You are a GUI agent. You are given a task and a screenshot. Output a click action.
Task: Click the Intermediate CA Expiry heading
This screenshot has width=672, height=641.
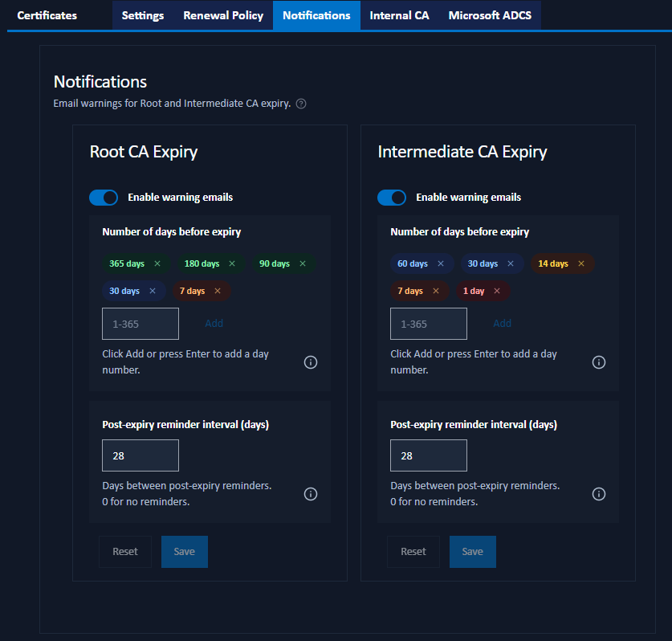tap(462, 152)
